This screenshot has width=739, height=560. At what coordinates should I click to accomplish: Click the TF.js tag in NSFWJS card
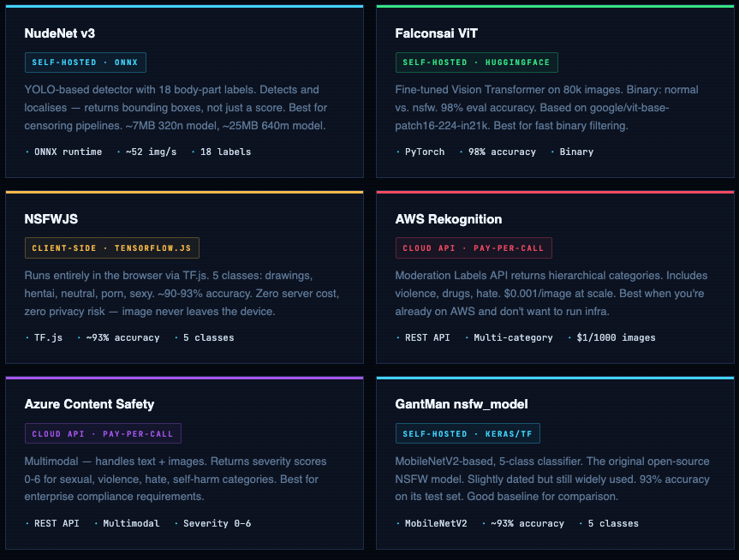point(48,337)
